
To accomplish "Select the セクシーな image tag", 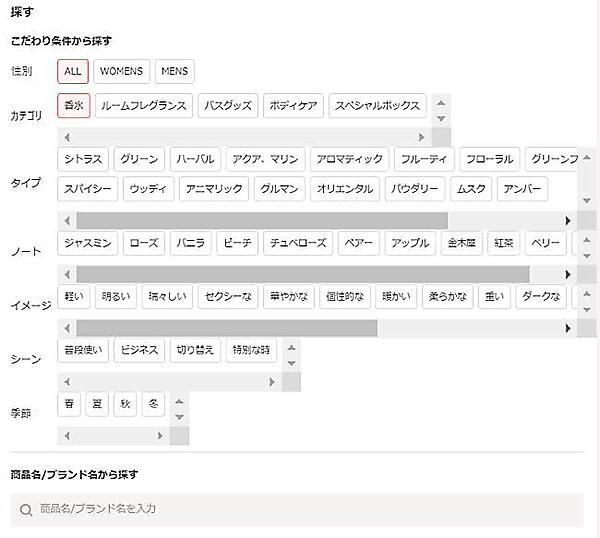I will pyautogui.click(x=228, y=297).
